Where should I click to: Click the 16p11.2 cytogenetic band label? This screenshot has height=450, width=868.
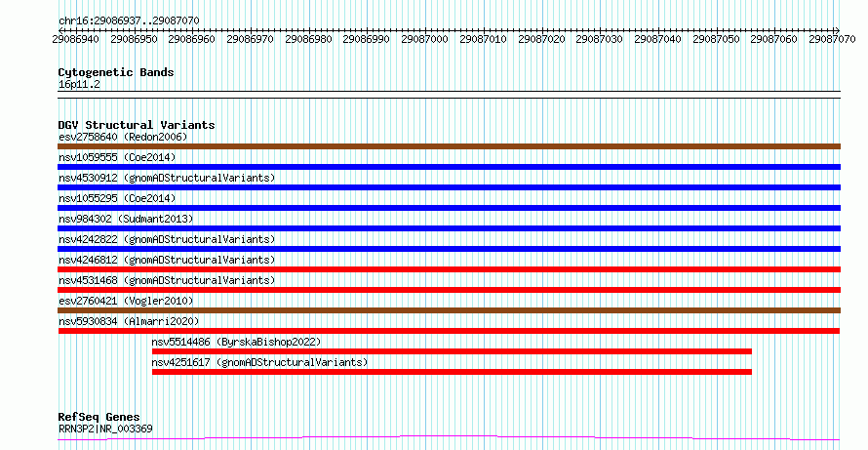(x=79, y=85)
